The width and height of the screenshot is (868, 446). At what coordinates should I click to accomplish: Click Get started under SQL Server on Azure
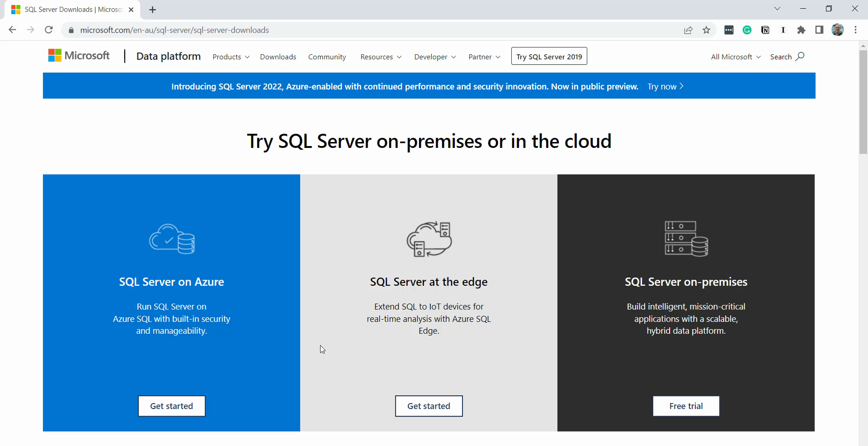pos(171,406)
